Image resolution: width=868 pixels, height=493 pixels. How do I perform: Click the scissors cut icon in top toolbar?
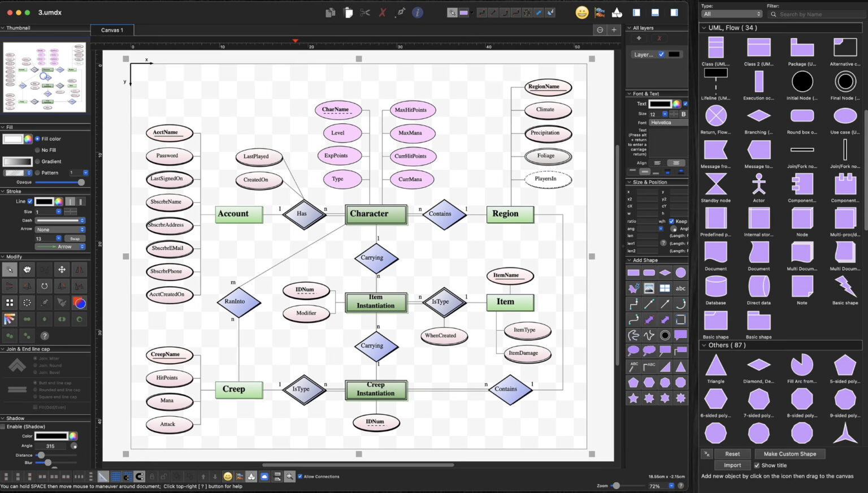pos(366,12)
